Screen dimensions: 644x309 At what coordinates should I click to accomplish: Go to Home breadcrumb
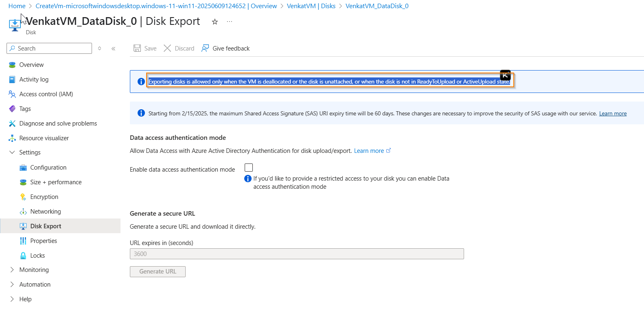17,6
